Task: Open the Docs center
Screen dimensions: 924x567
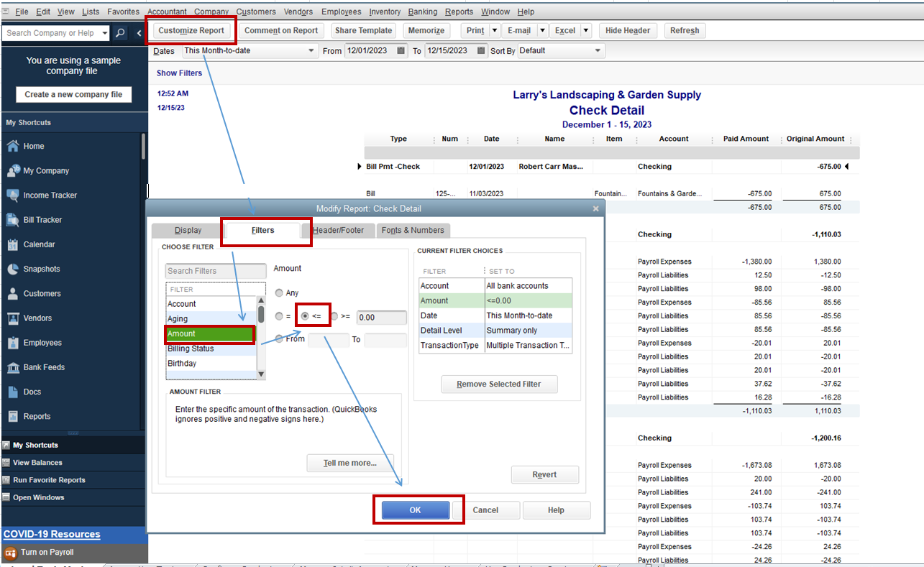Action: 32,392
